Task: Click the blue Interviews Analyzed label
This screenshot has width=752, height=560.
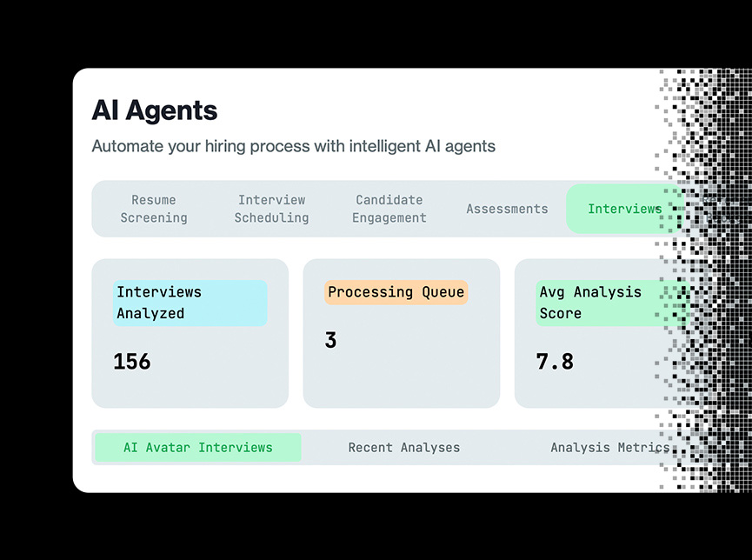Action: pyautogui.click(x=190, y=303)
